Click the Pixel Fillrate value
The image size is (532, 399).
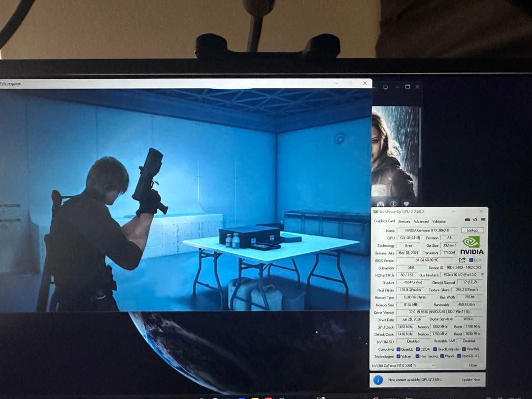coord(410,290)
